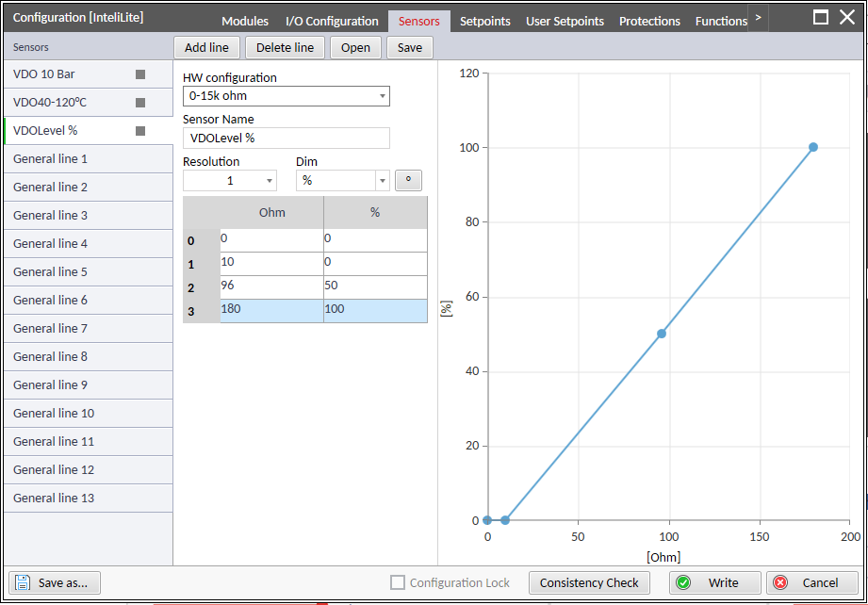868x605 pixels.
Task: Click the floppy disk icon on Save as
Action: click(21, 582)
